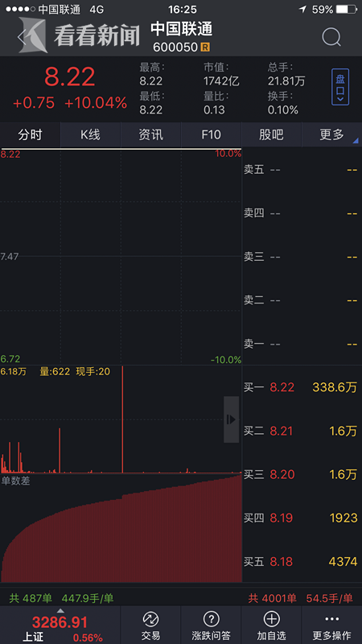Select the 买一 8.22 bid row
The width and height of the screenshot is (362, 644).
302,387
